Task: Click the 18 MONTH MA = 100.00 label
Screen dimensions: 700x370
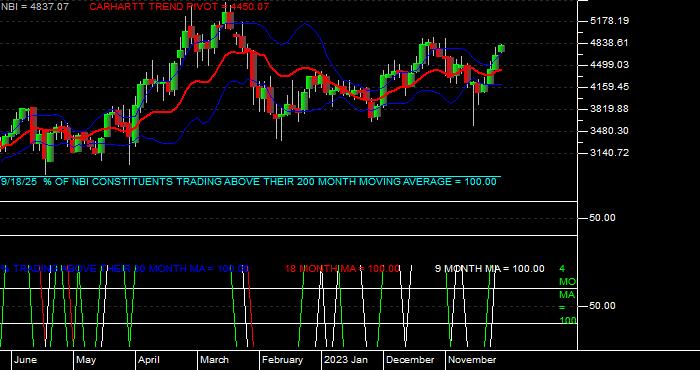Action: [342, 269]
